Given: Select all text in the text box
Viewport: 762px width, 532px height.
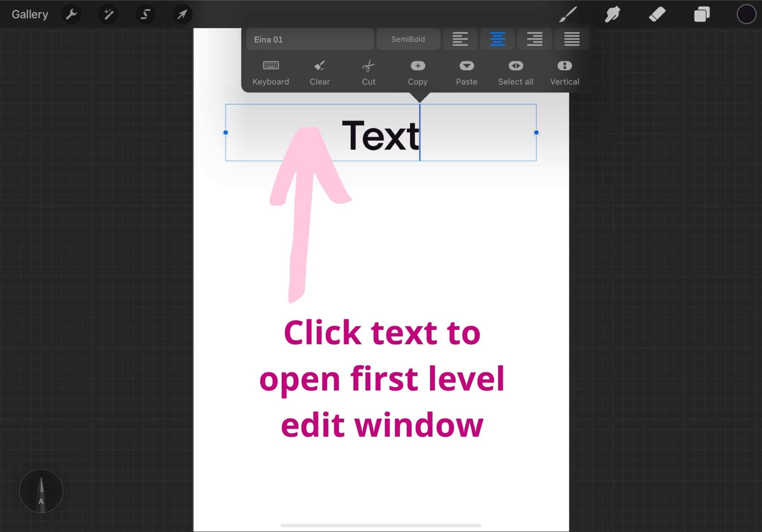Looking at the screenshot, I should (515, 71).
